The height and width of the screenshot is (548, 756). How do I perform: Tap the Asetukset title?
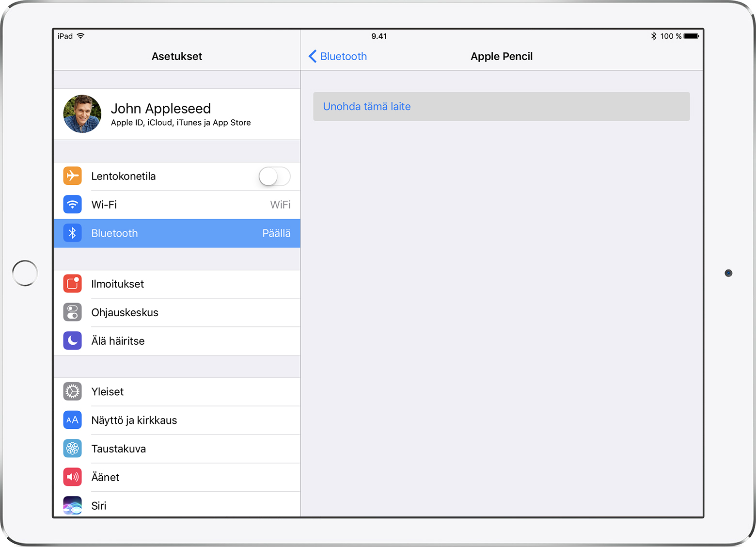click(x=177, y=56)
